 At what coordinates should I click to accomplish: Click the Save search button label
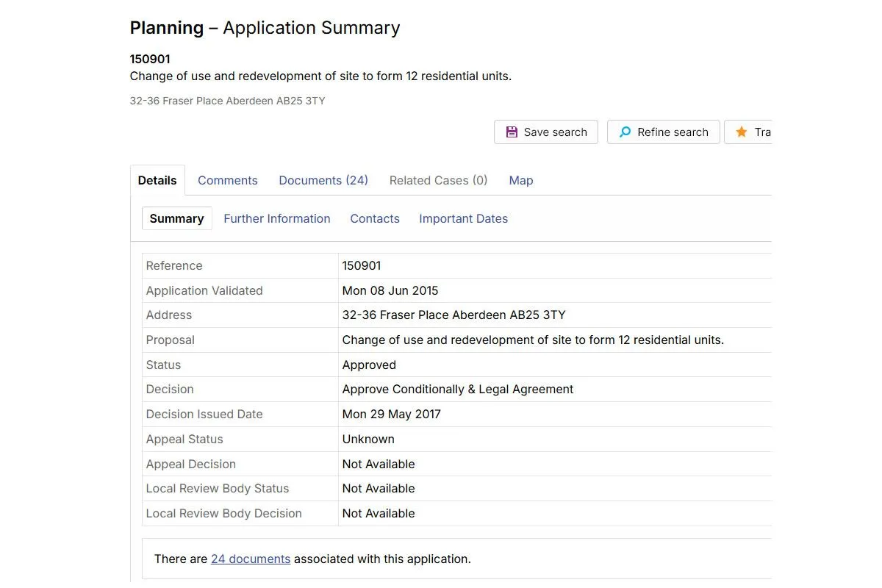[556, 132]
